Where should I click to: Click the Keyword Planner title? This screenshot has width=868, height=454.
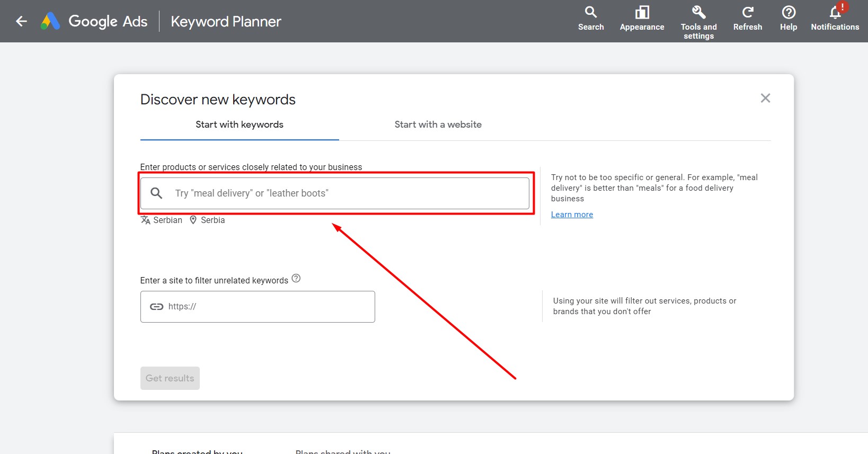point(226,22)
